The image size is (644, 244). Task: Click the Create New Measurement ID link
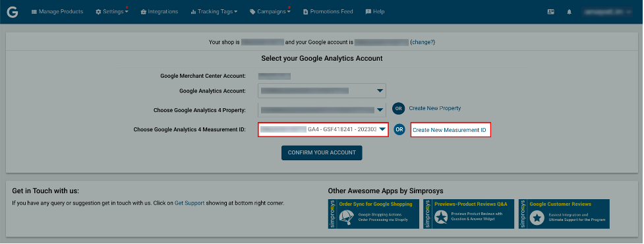[x=450, y=130]
